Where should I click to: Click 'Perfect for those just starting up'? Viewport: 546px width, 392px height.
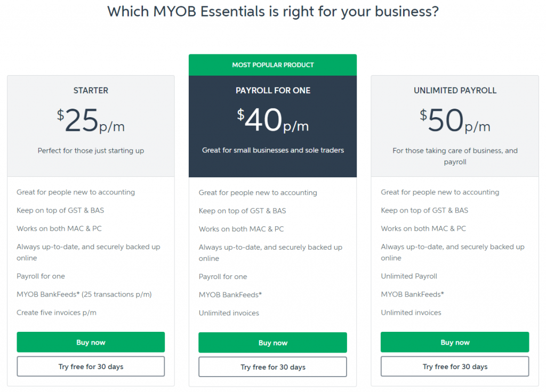click(x=91, y=151)
